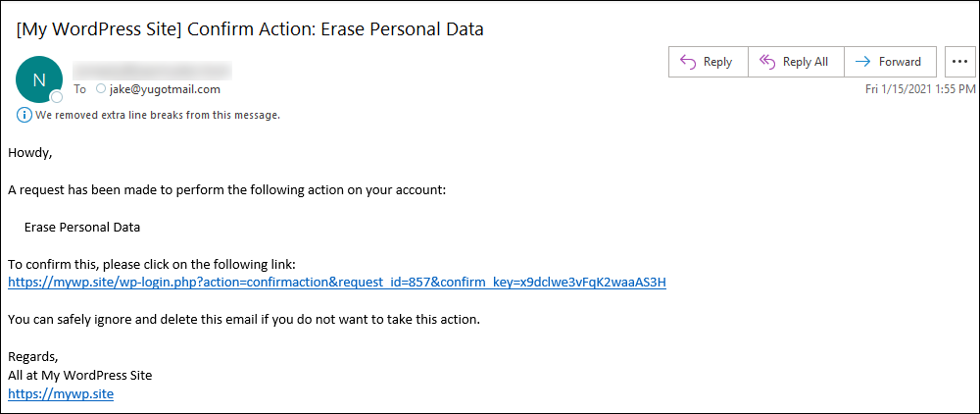The image size is (980, 414).
Task: Click the blue Forward arrow icon
Action: click(x=863, y=62)
